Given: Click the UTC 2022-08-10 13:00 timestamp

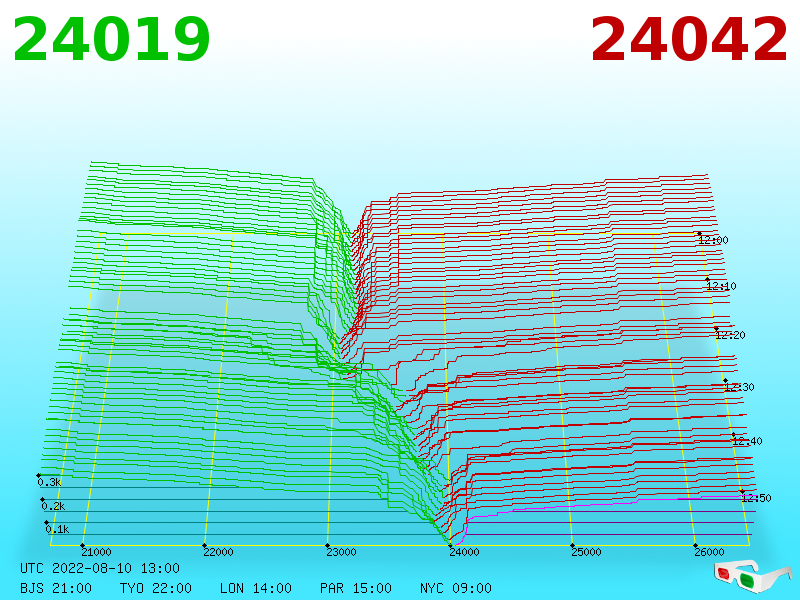Looking at the screenshot, I should click(100, 568).
